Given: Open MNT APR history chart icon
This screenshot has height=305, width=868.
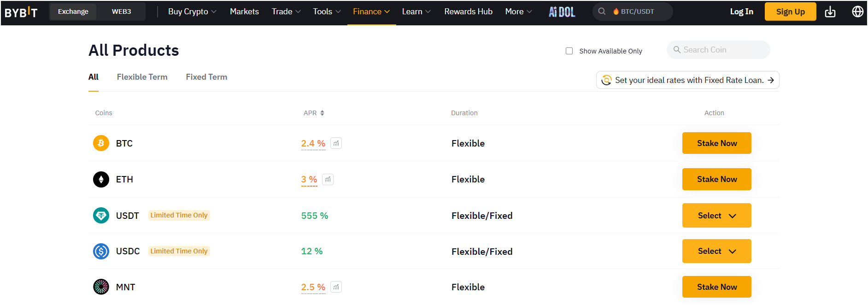Looking at the screenshot, I should coord(336,287).
